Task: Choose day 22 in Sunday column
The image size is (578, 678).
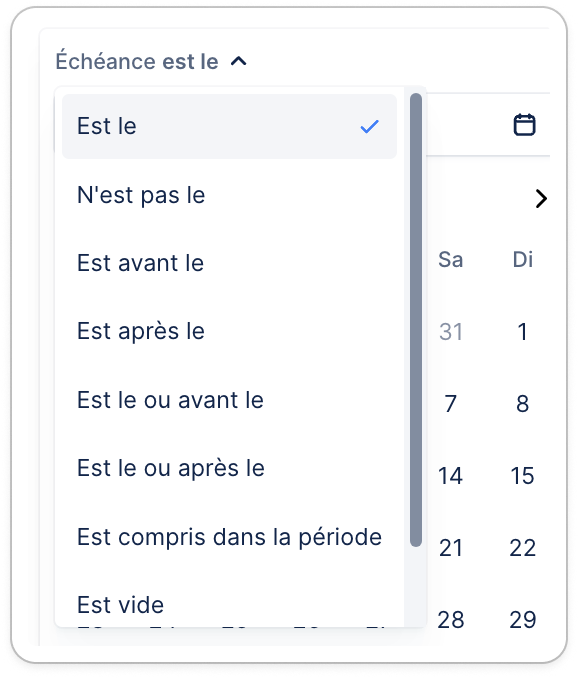Action: (522, 548)
